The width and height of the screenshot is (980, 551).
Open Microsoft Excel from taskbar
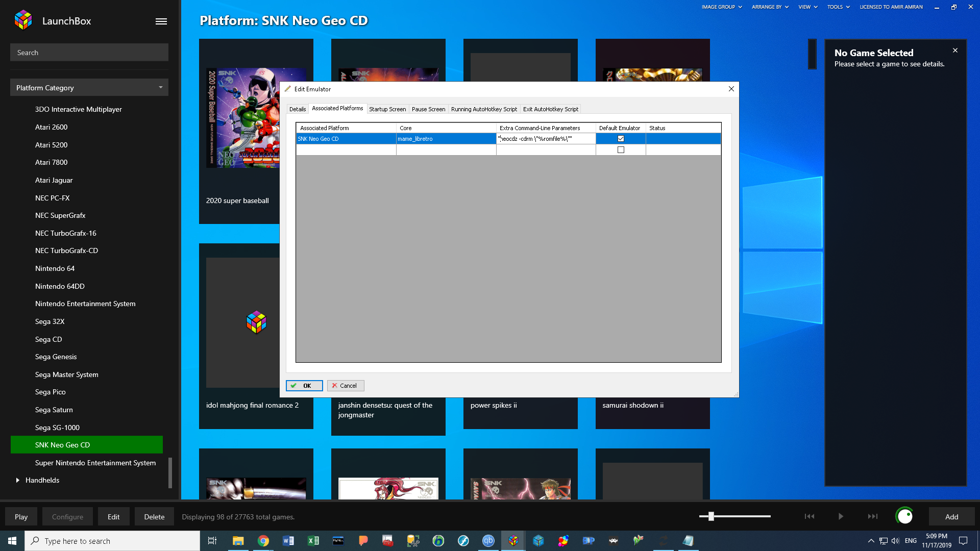coord(313,541)
